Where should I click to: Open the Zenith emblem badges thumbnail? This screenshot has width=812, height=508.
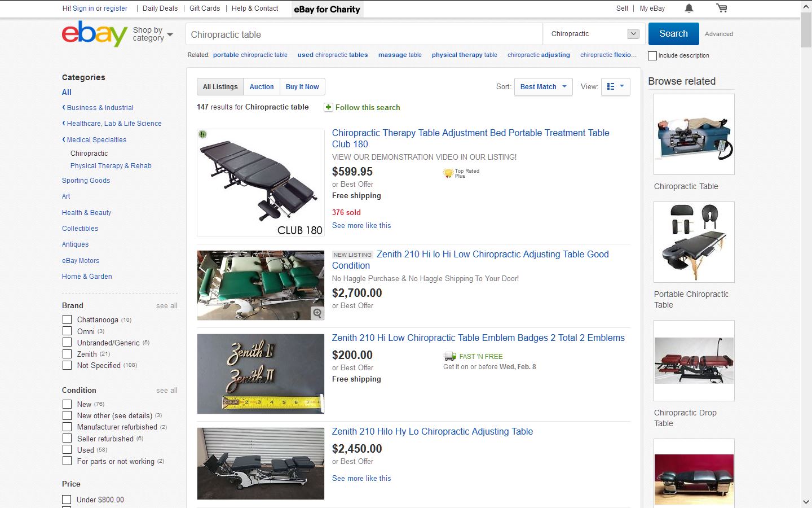[x=261, y=374]
